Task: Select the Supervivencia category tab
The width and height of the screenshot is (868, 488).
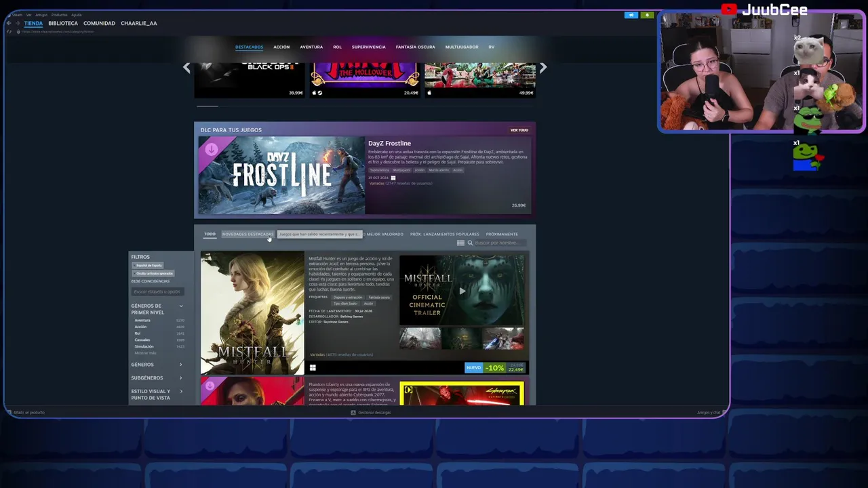Action: tap(369, 47)
